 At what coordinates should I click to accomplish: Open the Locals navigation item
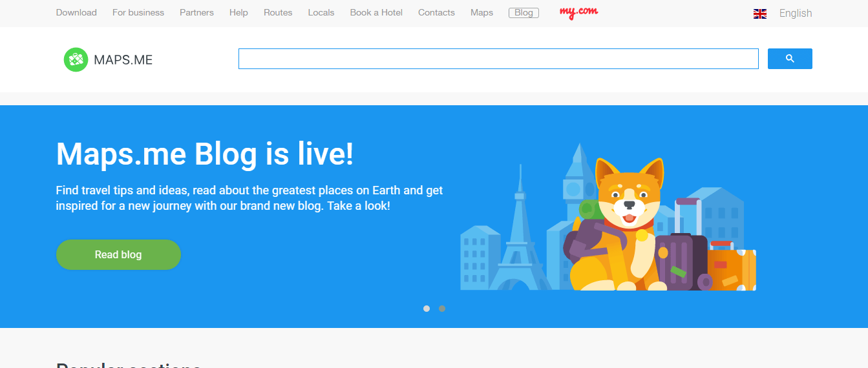point(321,12)
